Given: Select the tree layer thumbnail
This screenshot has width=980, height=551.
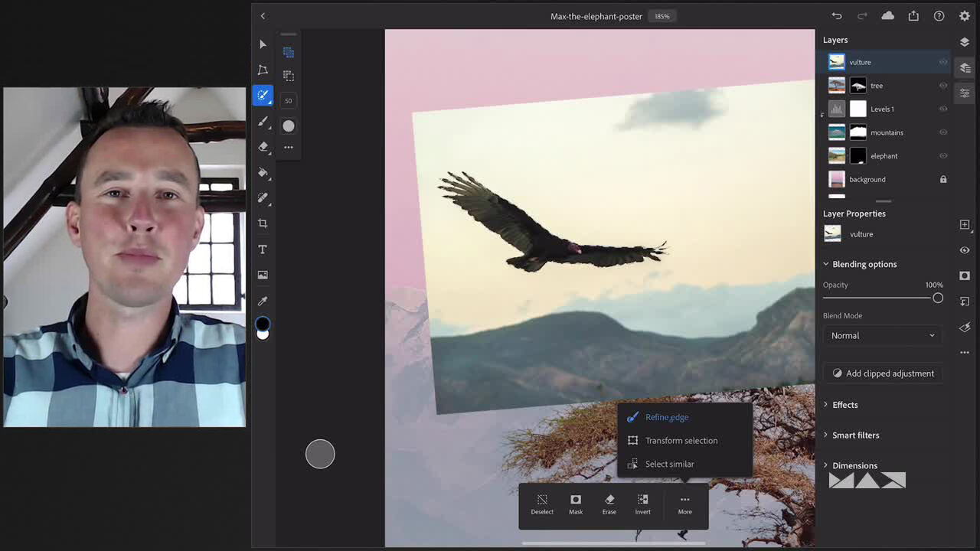Looking at the screenshot, I should tap(837, 86).
